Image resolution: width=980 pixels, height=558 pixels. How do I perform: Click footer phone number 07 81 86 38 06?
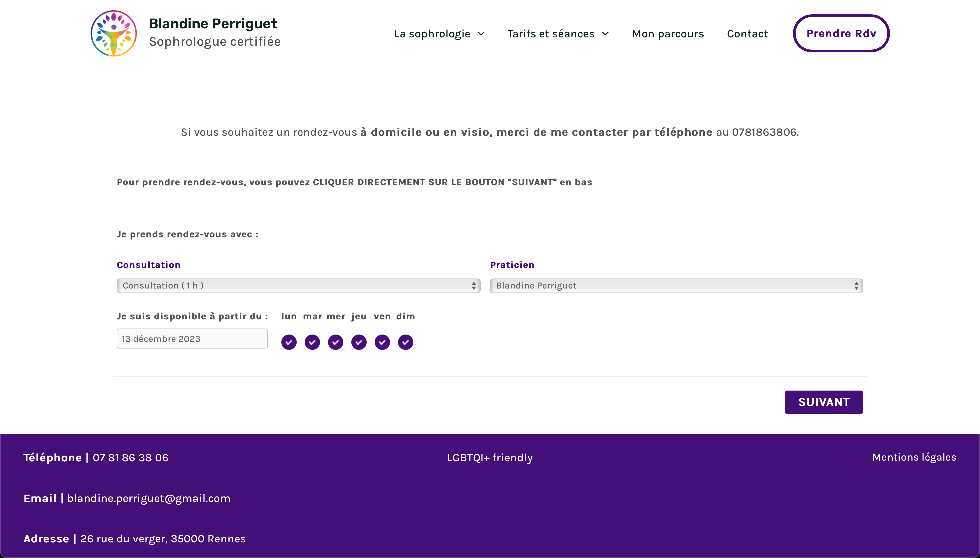click(x=131, y=458)
